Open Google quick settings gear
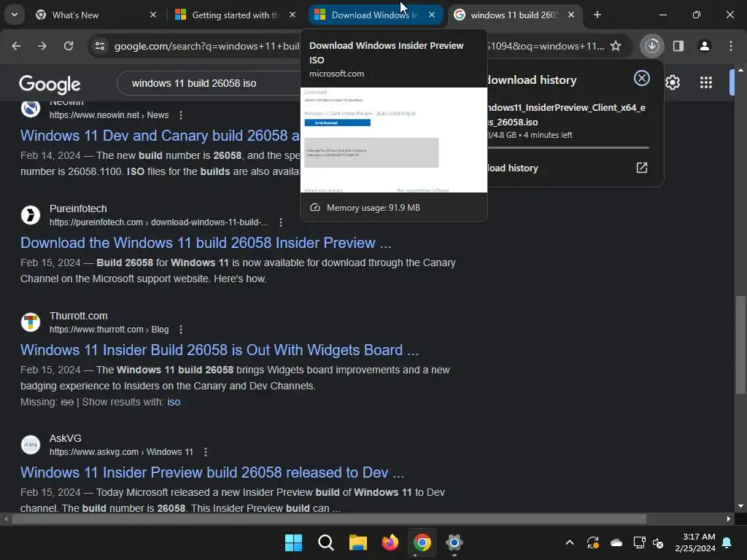Viewport: 747px width, 560px height. [672, 83]
